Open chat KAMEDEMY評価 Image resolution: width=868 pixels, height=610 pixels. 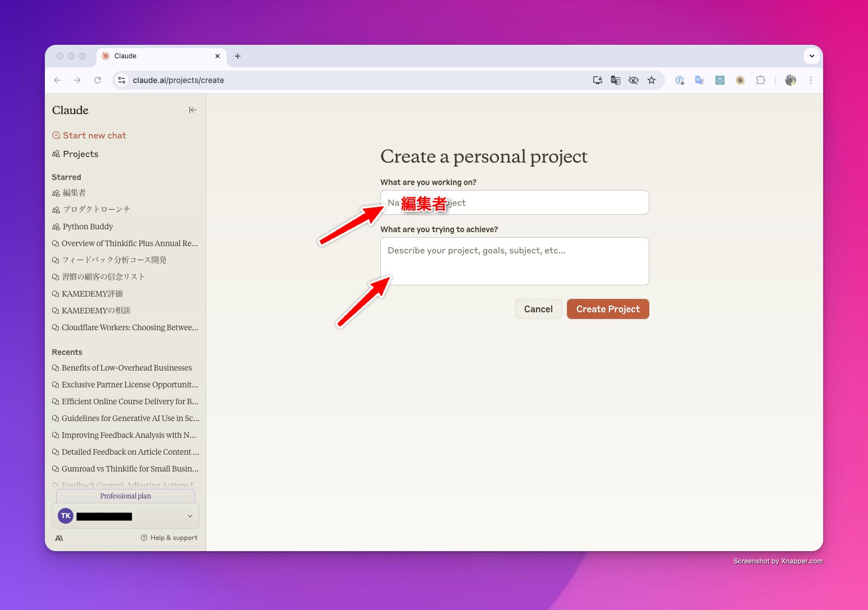tap(87, 293)
